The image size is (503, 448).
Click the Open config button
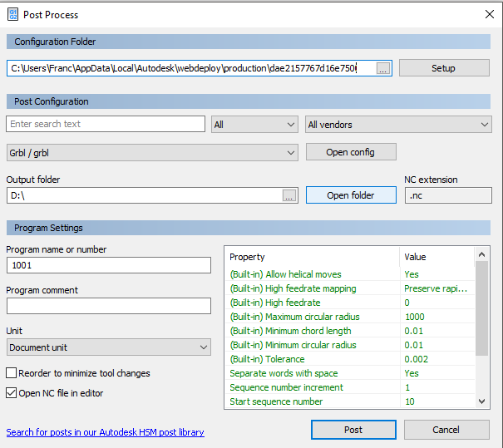tap(351, 152)
